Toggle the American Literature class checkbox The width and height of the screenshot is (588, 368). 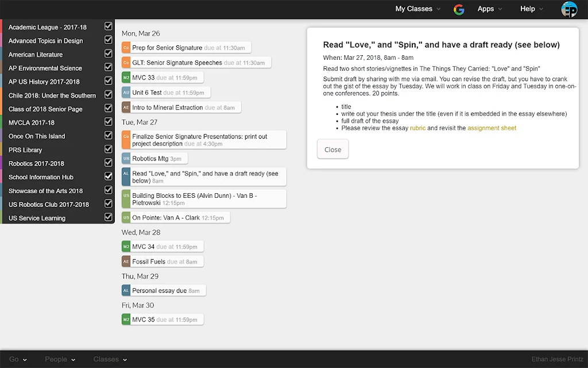[109, 53]
